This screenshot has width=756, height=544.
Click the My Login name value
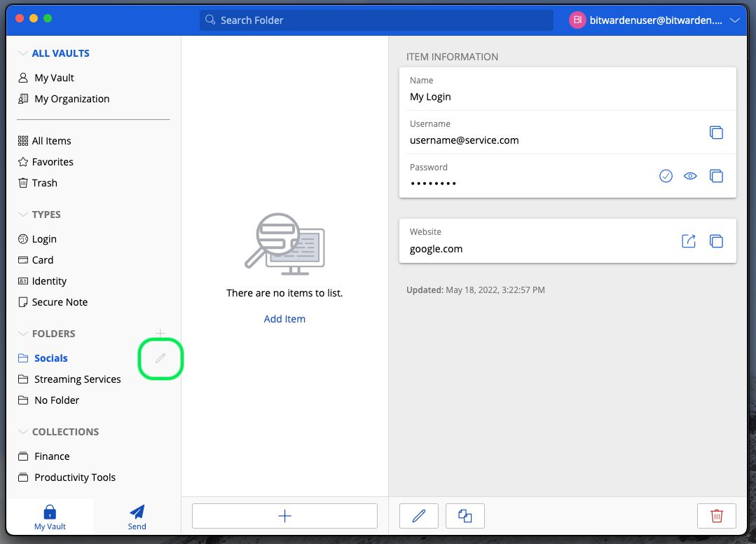click(x=430, y=97)
